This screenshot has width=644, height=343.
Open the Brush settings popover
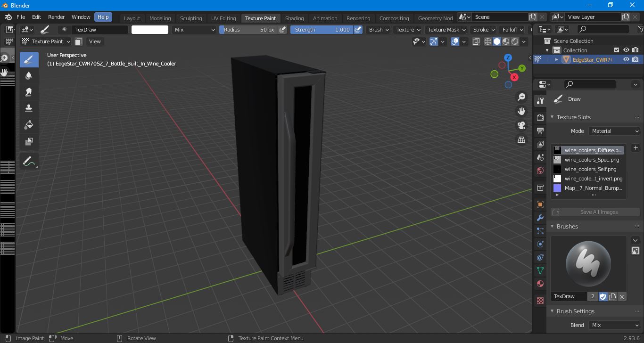click(x=379, y=30)
